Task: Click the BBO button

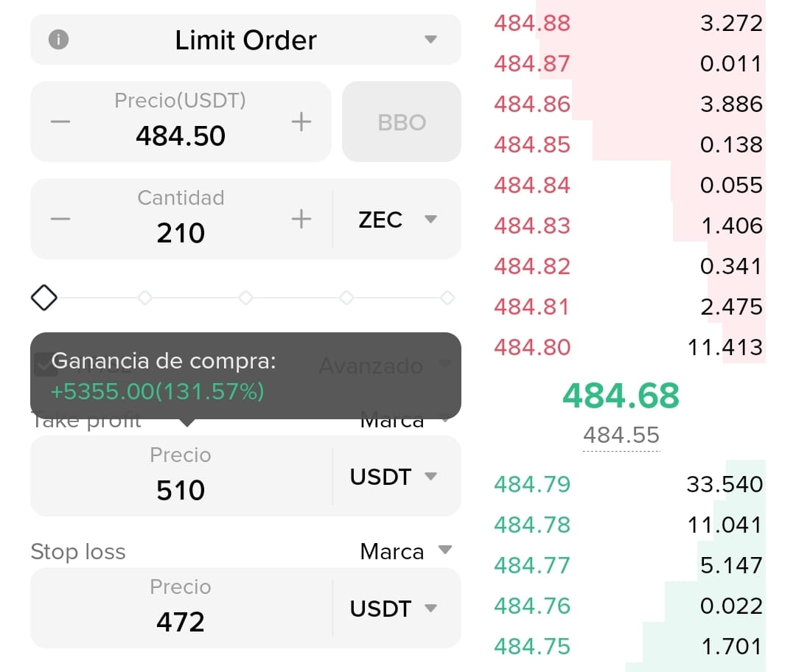Action: [402, 122]
